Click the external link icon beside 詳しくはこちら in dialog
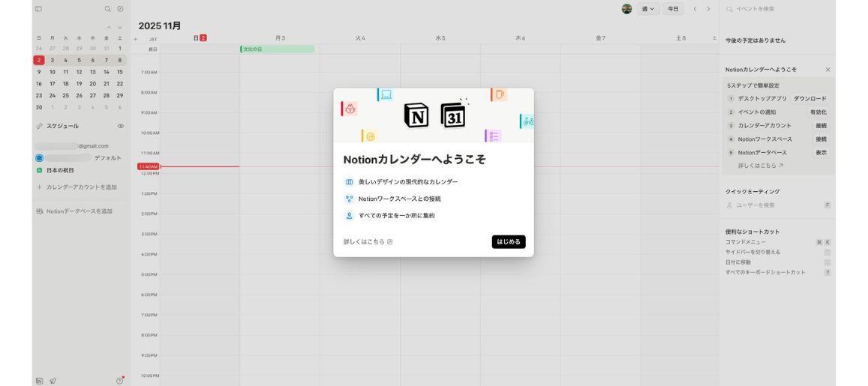The image size is (868, 386). [x=389, y=241]
